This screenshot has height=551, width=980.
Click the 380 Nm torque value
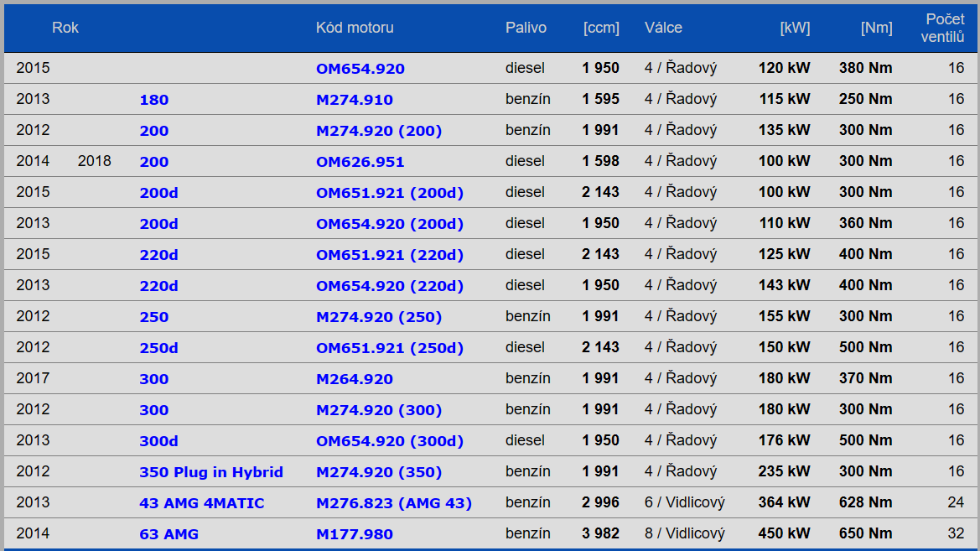point(866,68)
